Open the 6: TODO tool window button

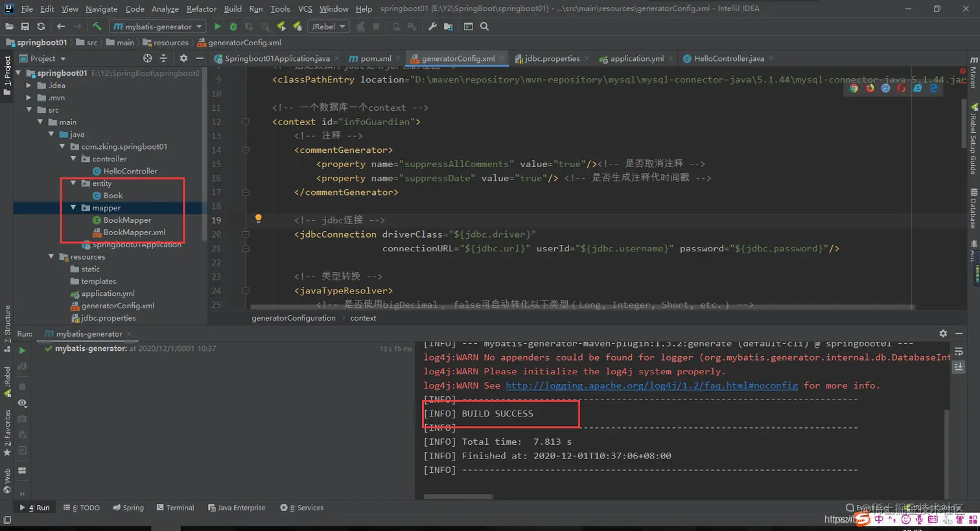point(82,508)
